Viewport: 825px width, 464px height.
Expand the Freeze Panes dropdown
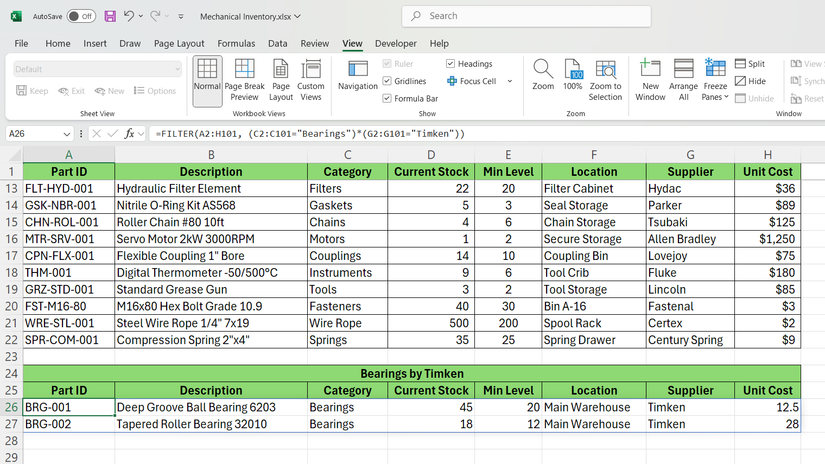[715, 98]
